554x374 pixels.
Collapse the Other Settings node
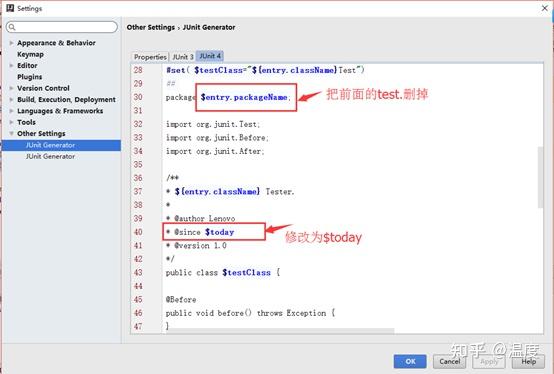[x=12, y=133]
